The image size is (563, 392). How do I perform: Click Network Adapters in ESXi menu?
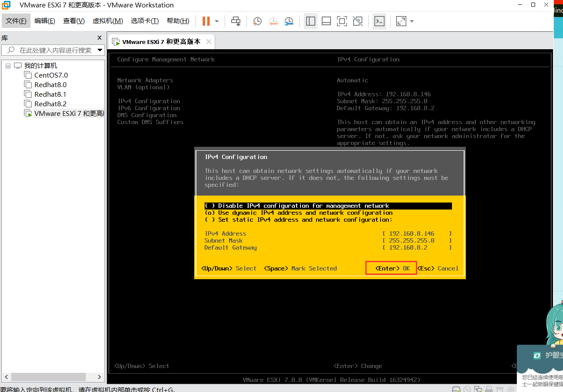point(145,80)
